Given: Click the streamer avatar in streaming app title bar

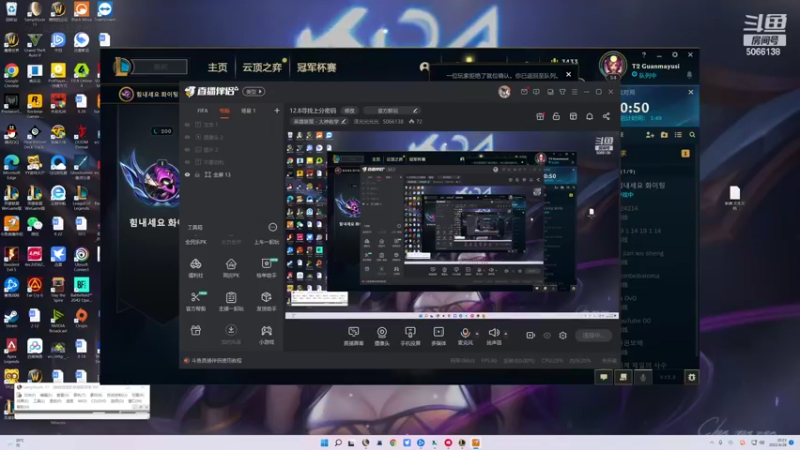Looking at the screenshot, I should point(504,91).
